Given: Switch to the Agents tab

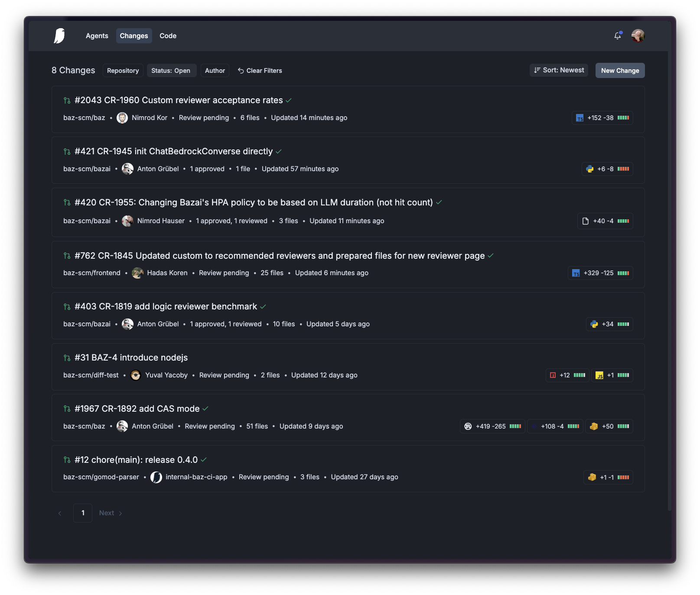Looking at the screenshot, I should [x=97, y=36].
